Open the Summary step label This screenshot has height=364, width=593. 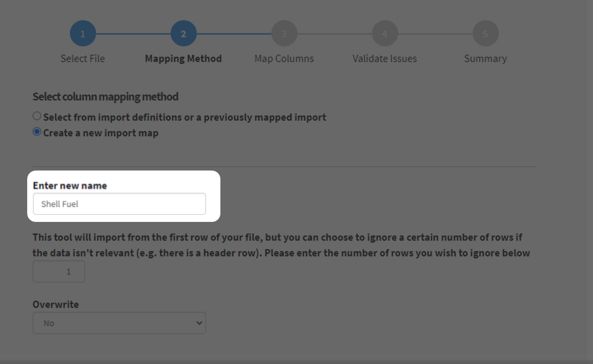(x=486, y=59)
